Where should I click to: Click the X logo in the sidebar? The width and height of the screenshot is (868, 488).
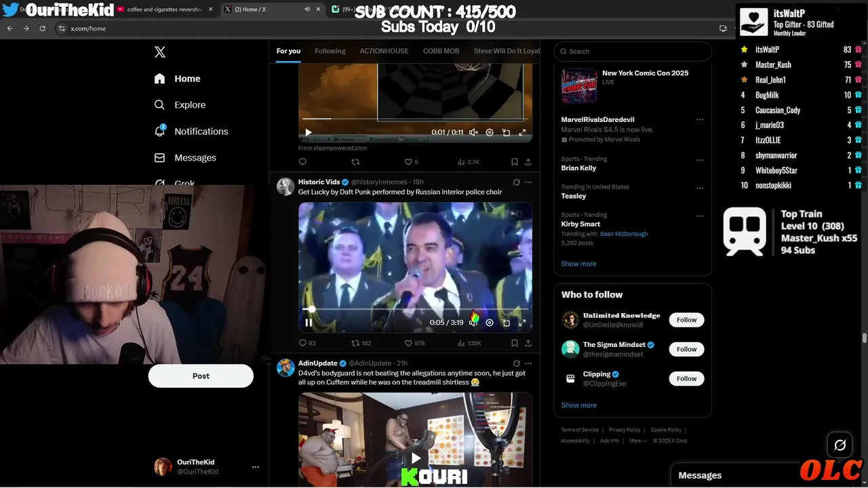coord(159,52)
